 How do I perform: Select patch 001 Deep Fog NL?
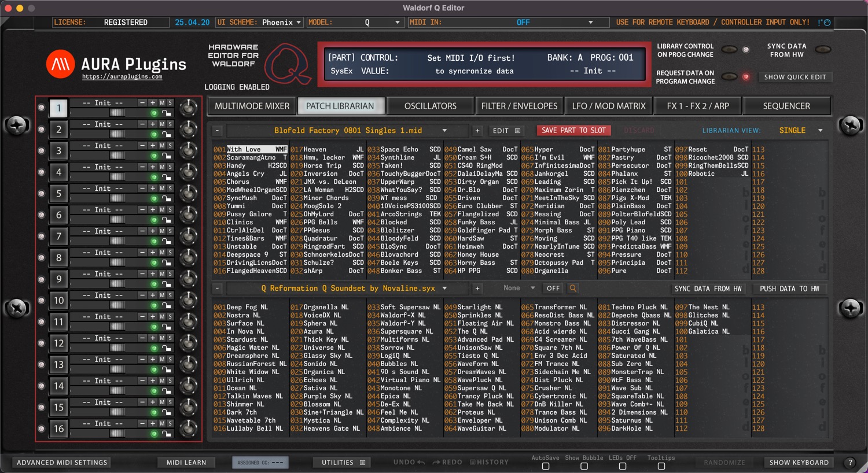[250, 307]
